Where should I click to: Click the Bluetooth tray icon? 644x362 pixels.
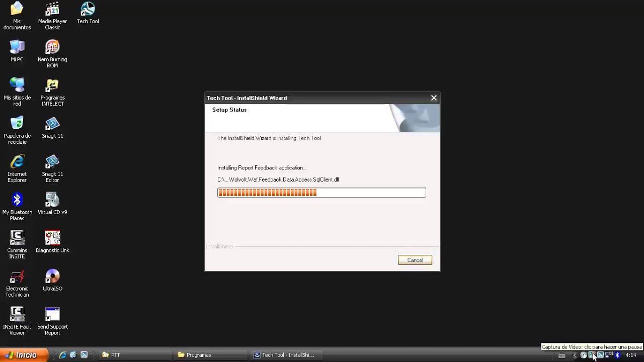pos(617,355)
